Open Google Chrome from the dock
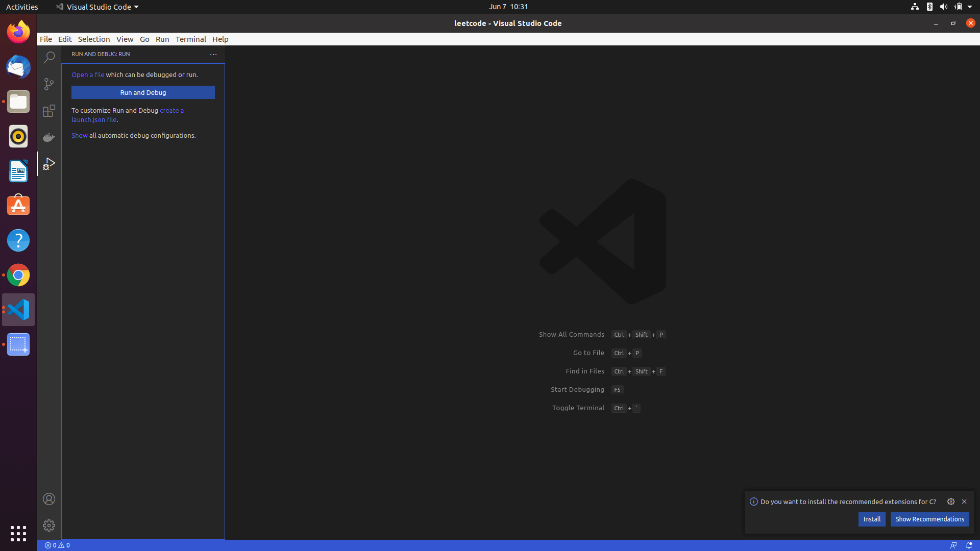Viewport: 980px width, 551px height. (18, 275)
